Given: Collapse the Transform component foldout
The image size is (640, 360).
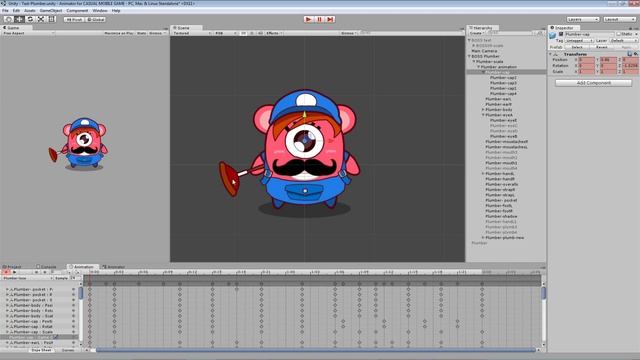Looking at the screenshot, I should coord(551,54).
